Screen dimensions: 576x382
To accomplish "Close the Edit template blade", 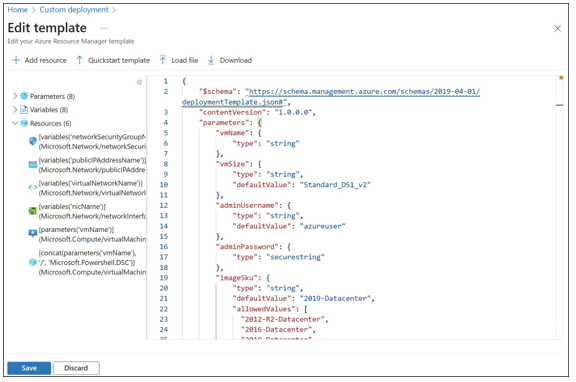I will 557,28.
